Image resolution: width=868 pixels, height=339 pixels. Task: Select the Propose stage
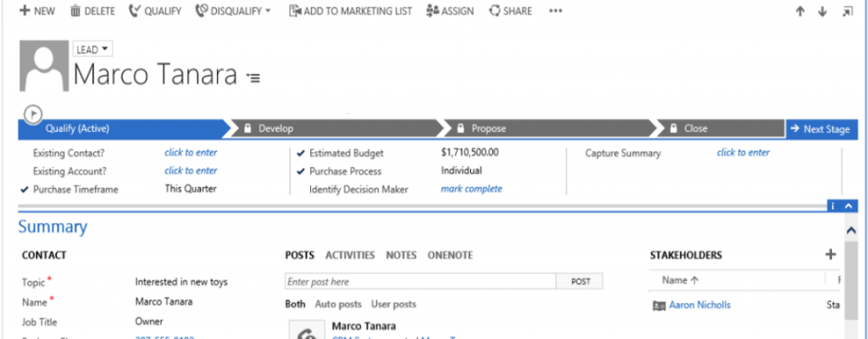pyautogui.click(x=550, y=128)
